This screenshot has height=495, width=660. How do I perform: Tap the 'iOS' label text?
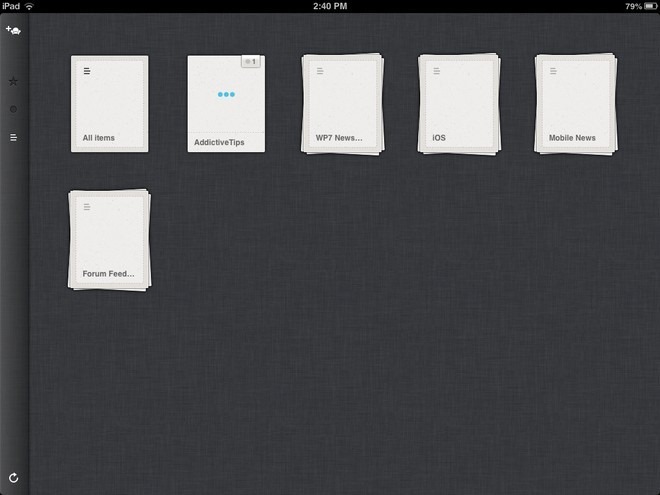click(x=439, y=138)
